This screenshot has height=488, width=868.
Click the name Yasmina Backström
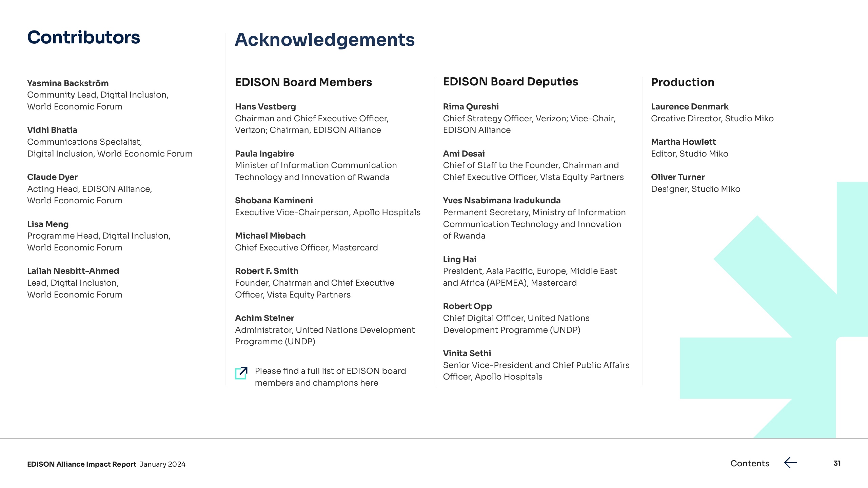[68, 83]
